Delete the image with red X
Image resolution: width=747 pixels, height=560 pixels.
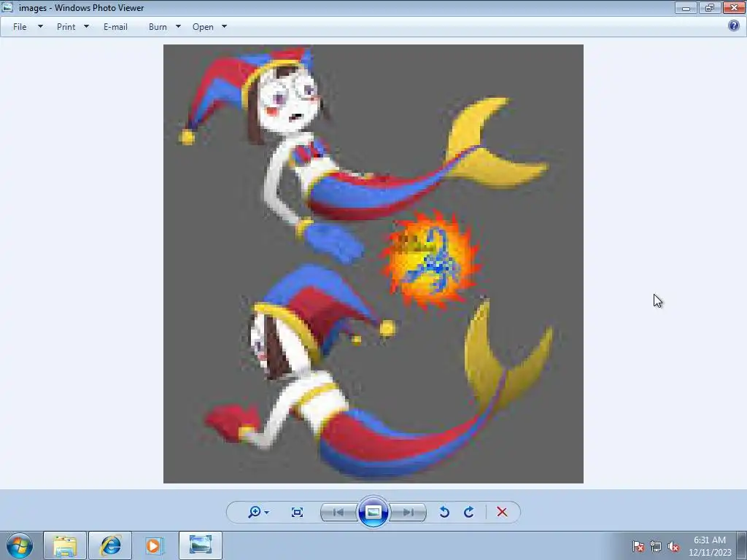pyautogui.click(x=502, y=512)
